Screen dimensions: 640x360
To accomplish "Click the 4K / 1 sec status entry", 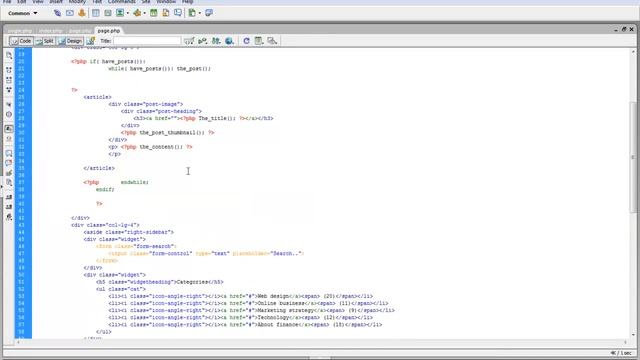I will 621,353.
